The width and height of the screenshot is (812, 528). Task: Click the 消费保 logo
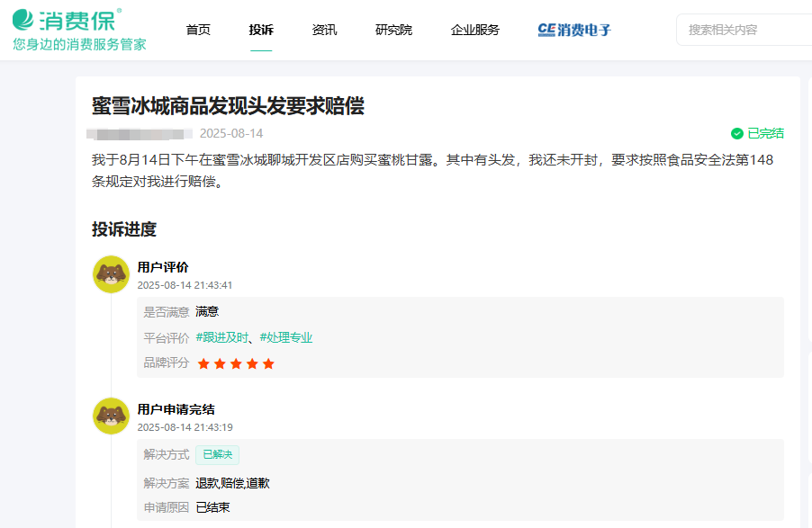tap(68, 20)
